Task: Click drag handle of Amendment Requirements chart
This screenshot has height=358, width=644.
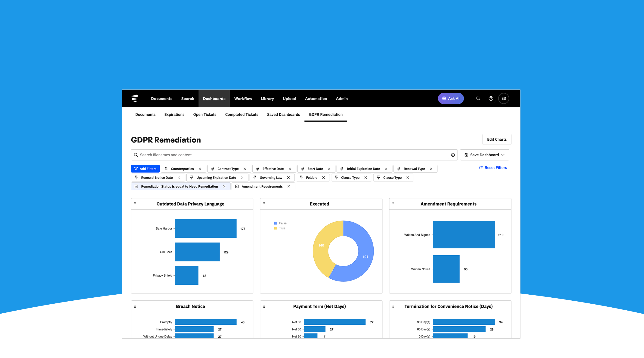Action: pyautogui.click(x=393, y=204)
